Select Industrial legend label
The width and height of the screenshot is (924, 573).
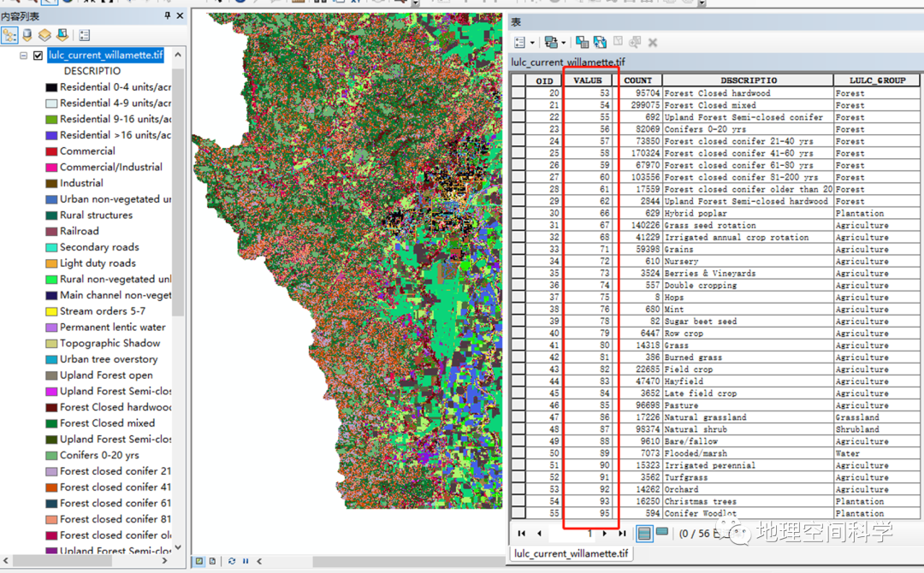coord(81,183)
